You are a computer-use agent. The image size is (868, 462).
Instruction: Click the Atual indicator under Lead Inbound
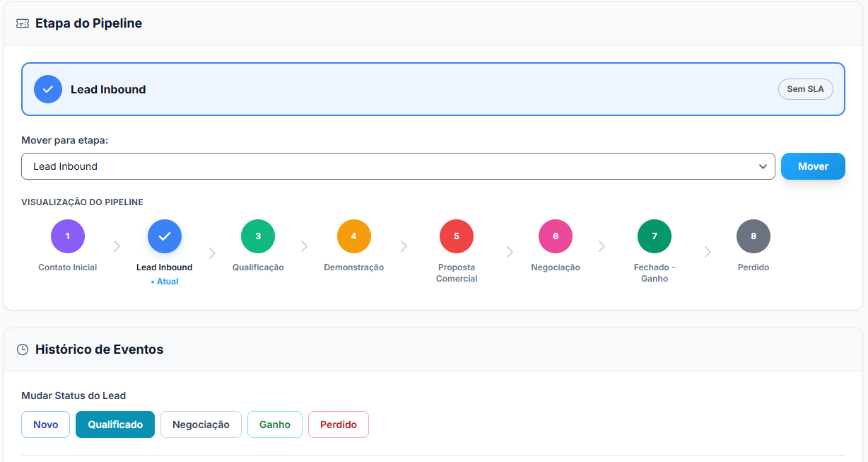(x=165, y=282)
